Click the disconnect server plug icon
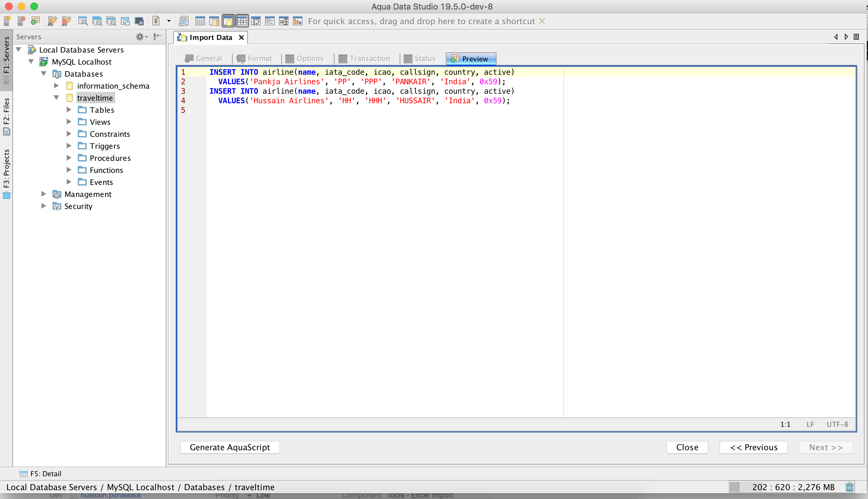Viewport: 868px width, 499px height. pos(66,21)
